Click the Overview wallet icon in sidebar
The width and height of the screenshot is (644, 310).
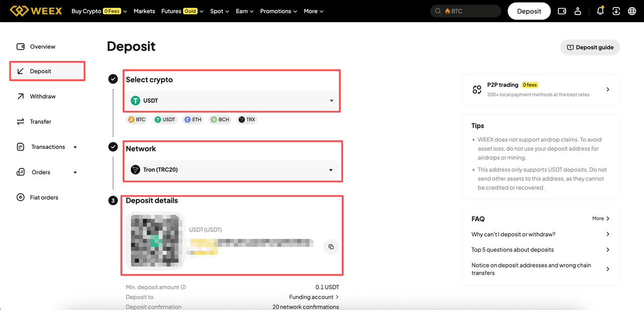pyautogui.click(x=21, y=47)
